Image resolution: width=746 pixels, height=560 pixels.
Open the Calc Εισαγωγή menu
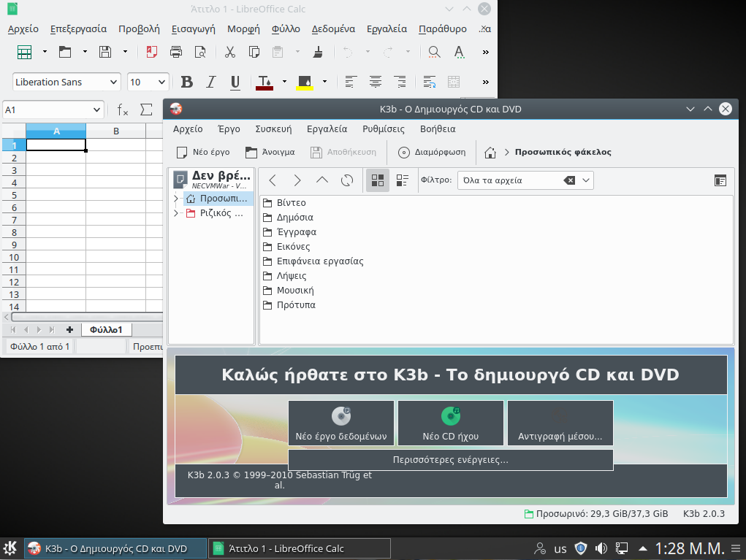coord(193,29)
